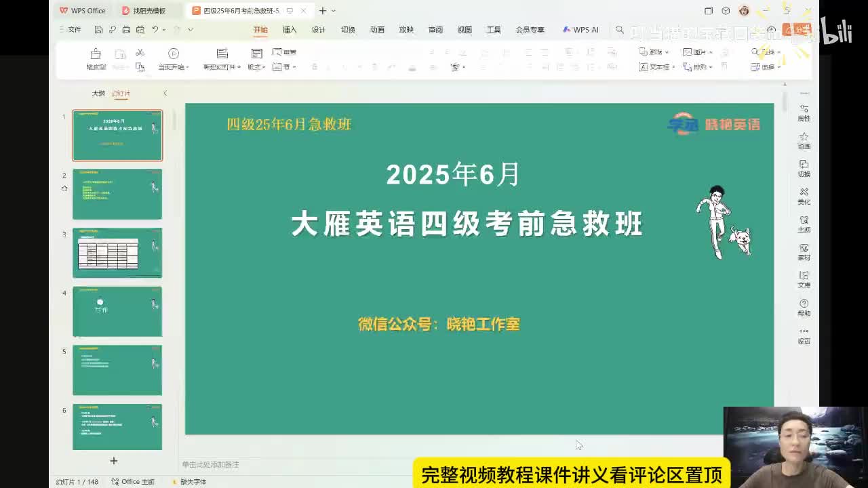Open the 查找 find dropdown
The height and width of the screenshot is (488, 868).
coord(766,52)
